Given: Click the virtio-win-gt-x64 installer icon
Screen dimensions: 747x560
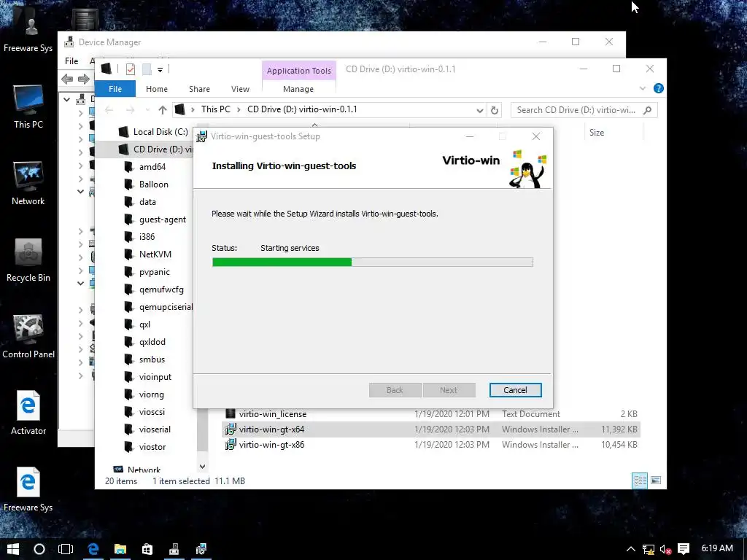Looking at the screenshot, I should point(230,429).
